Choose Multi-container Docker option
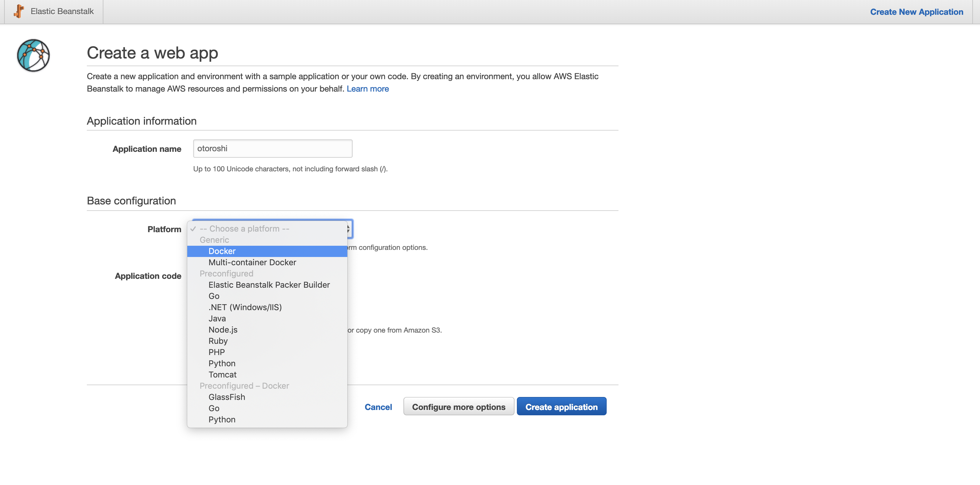The height and width of the screenshot is (485, 980). tap(252, 262)
